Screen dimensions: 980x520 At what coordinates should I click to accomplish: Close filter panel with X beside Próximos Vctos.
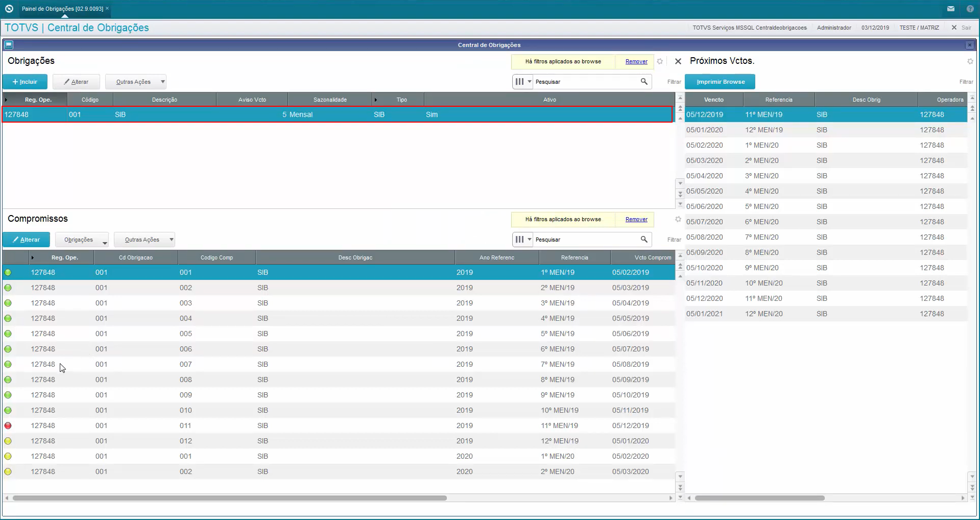pyautogui.click(x=678, y=61)
